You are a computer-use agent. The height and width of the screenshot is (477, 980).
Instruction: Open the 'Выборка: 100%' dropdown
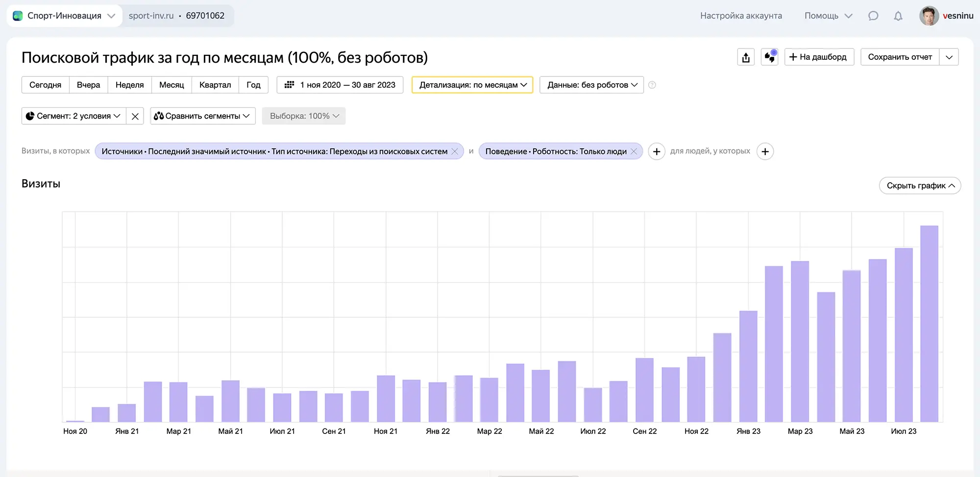coord(303,116)
